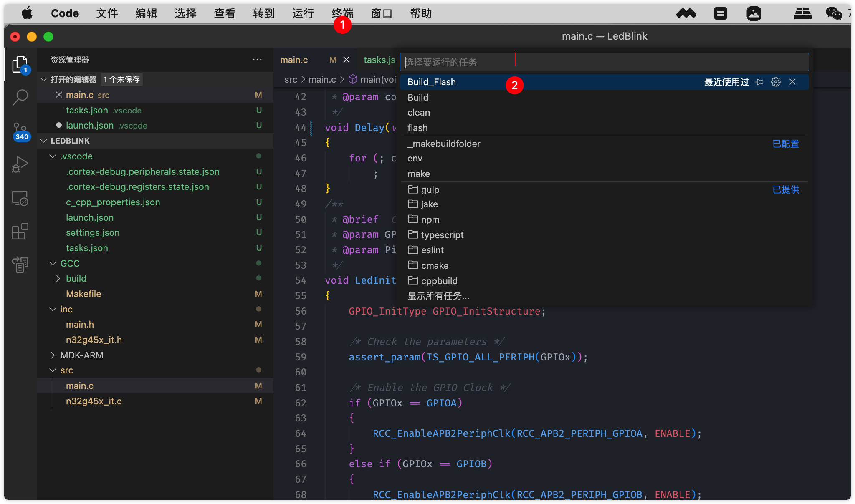This screenshot has width=855, height=504.
Task: Click src breadcrumb in editor path
Action: coord(291,79)
